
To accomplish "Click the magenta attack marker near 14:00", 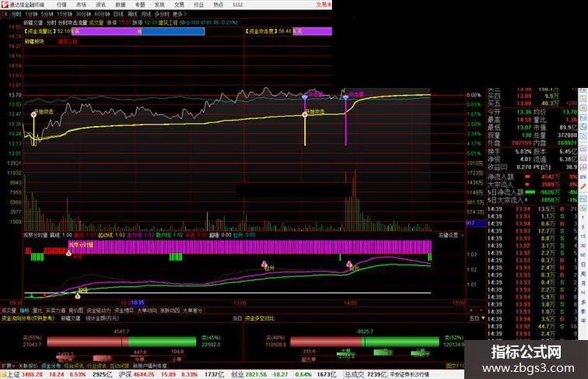I will click(345, 97).
